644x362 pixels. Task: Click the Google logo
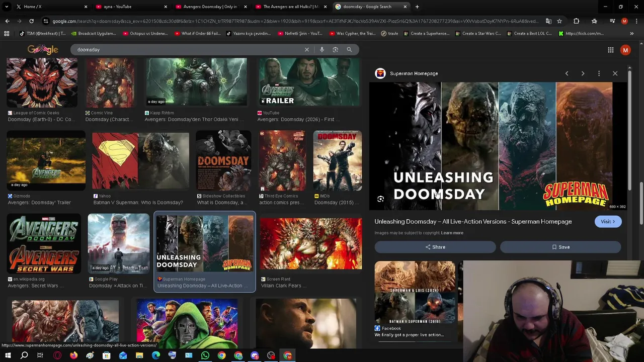pyautogui.click(x=43, y=49)
